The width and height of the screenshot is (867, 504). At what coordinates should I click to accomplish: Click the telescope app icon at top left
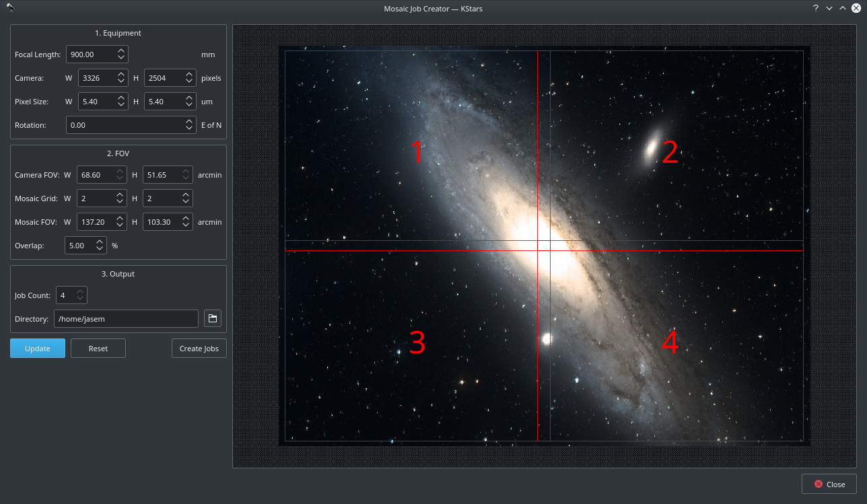coord(11,8)
